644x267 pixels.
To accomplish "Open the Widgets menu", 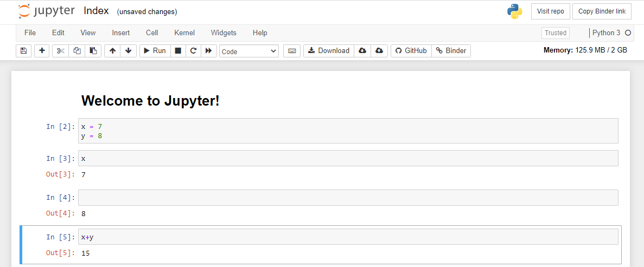I will [x=224, y=32].
